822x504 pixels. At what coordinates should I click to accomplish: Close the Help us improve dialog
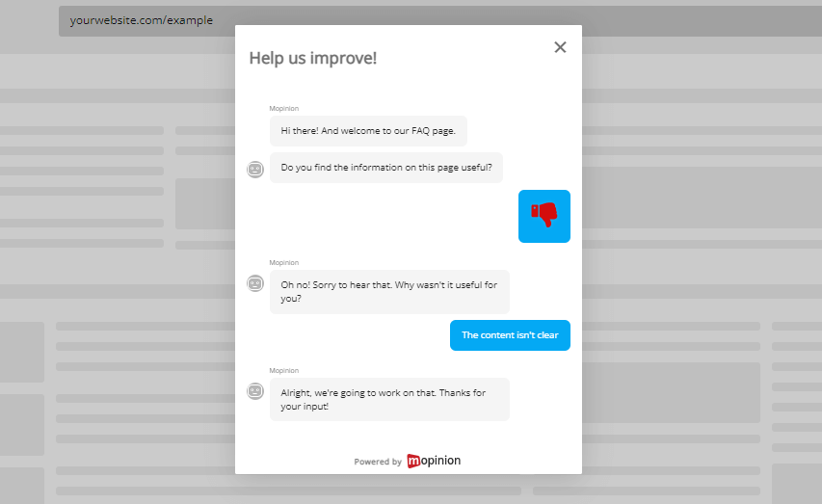(560, 47)
